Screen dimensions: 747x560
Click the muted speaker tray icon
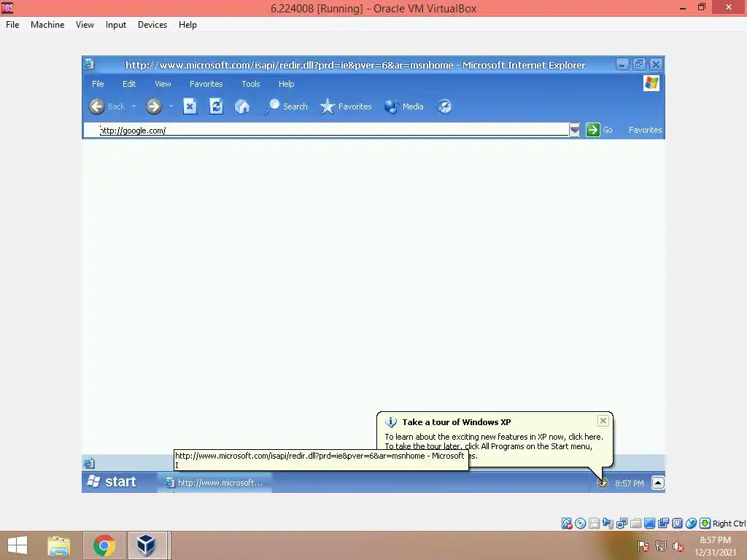pyautogui.click(x=678, y=546)
